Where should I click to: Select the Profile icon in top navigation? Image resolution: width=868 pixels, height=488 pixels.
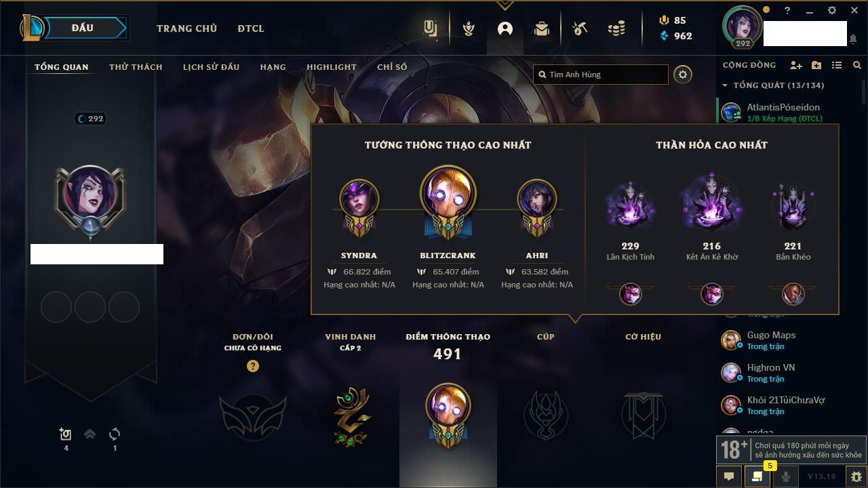(x=505, y=28)
